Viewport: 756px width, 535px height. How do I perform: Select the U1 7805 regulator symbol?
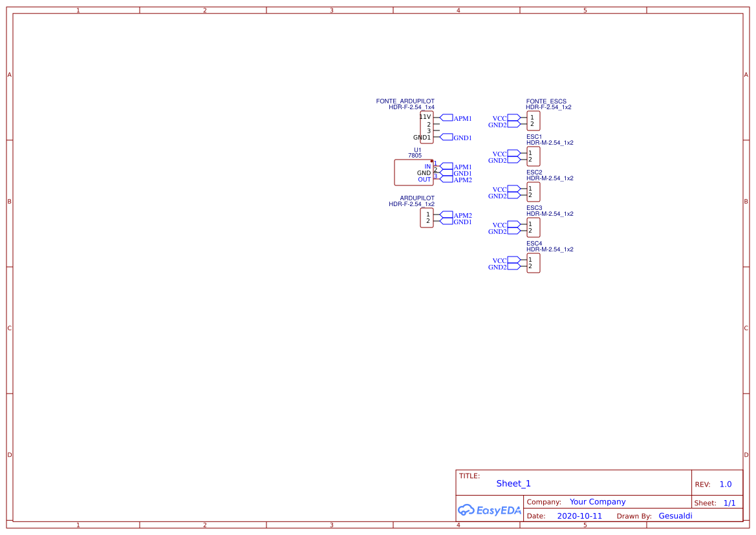413,173
